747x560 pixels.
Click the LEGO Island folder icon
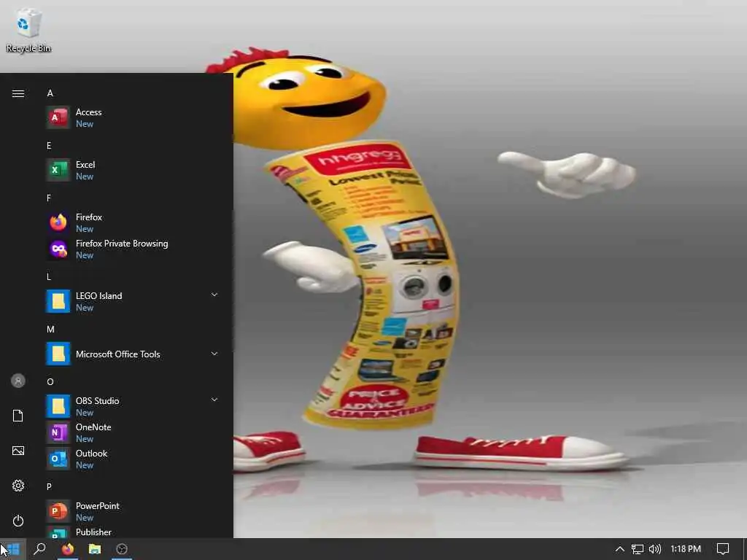point(58,301)
